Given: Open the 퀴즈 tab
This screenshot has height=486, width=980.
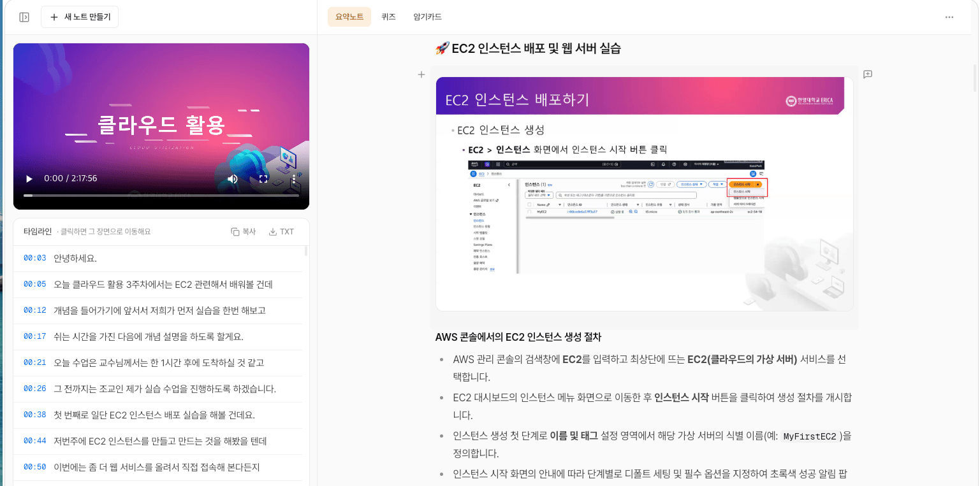Looking at the screenshot, I should tap(389, 17).
